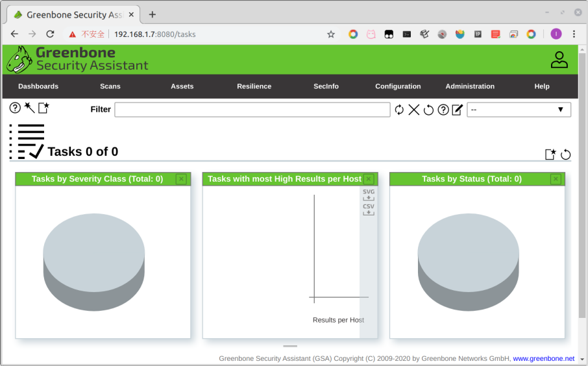Download the chart as CSV
This screenshot has width=588, height=366.
point(369,209)
